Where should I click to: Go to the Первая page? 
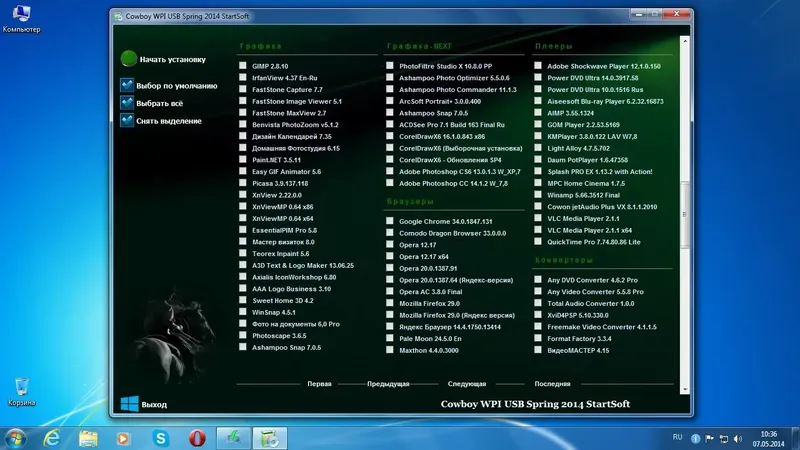tap(319, 384)
